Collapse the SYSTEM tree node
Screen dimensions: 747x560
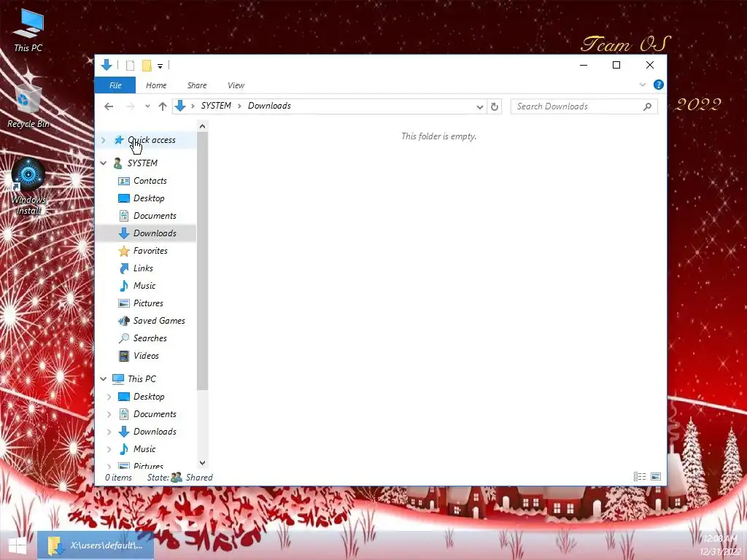coord(104,163)
